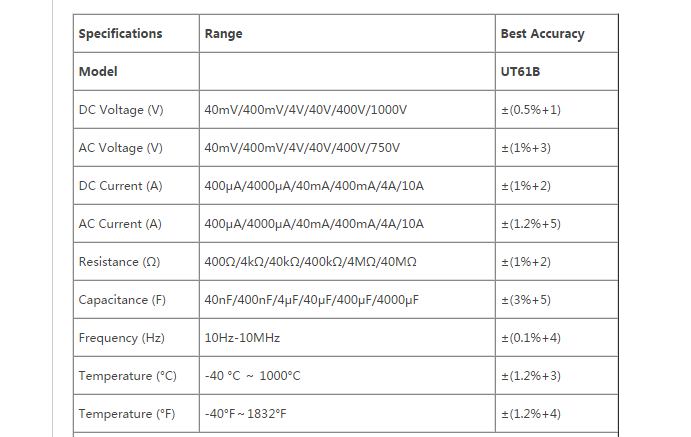Image resolution: width=691 pixels, height=437 pixels.
Task: Select the Capacitance (F) row label
Action: (x=122, y=300)
